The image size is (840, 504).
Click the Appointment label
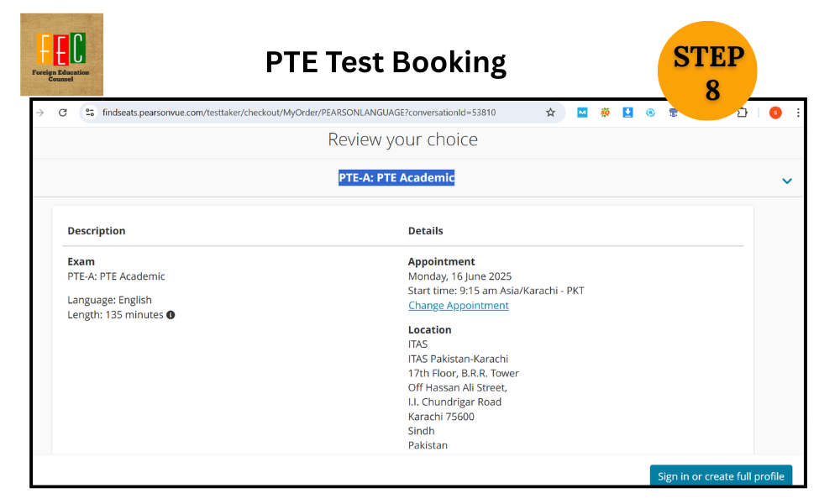pos(442,261)
